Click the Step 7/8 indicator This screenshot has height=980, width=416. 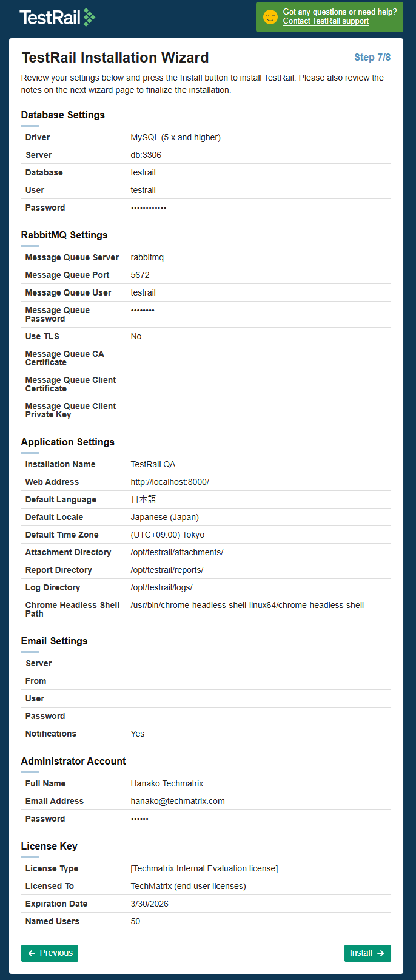click(372, 57)
